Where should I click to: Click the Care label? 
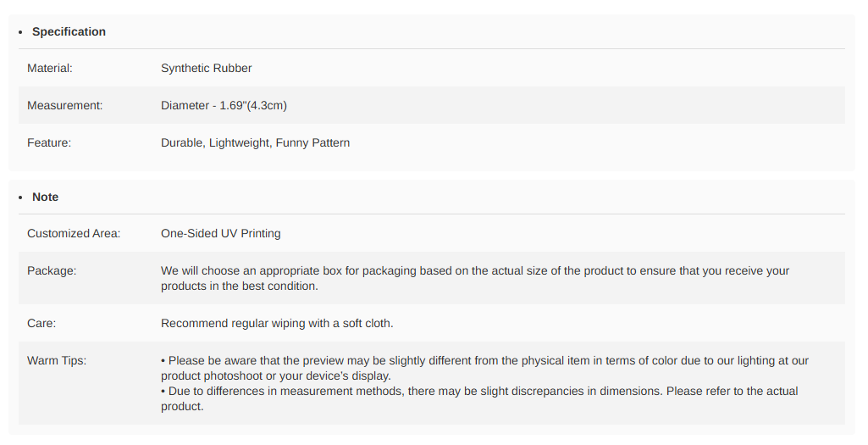coord(41,323)
